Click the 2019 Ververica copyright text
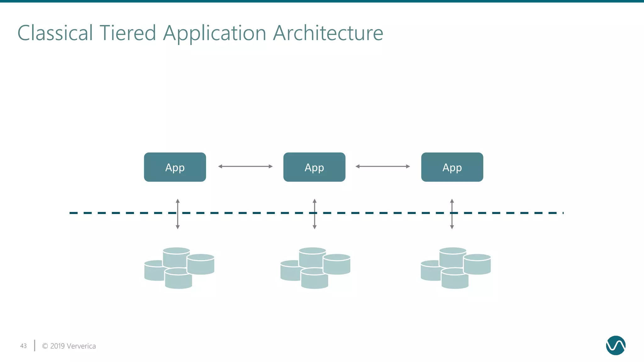Screen dimensions: 644x362 tap(69, 346)
